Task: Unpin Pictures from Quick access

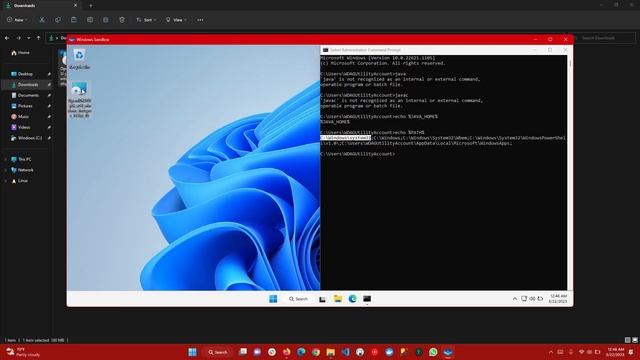Action: pos(49,106)
